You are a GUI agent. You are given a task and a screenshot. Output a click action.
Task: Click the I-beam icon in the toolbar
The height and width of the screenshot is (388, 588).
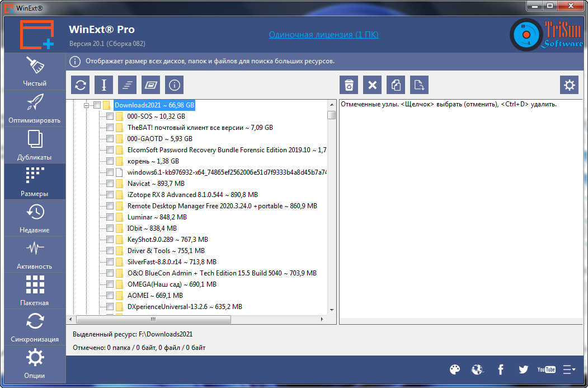pyautogui.click(x=104, y=85)
